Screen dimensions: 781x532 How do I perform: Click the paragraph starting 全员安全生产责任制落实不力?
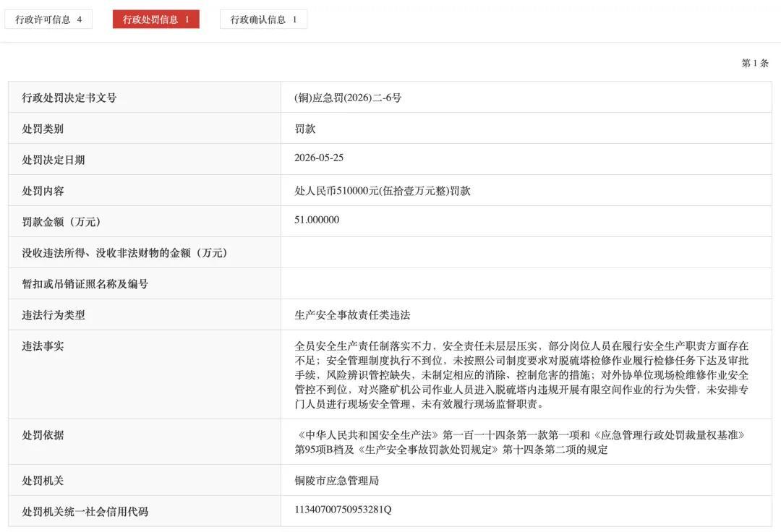click(521, 374)
